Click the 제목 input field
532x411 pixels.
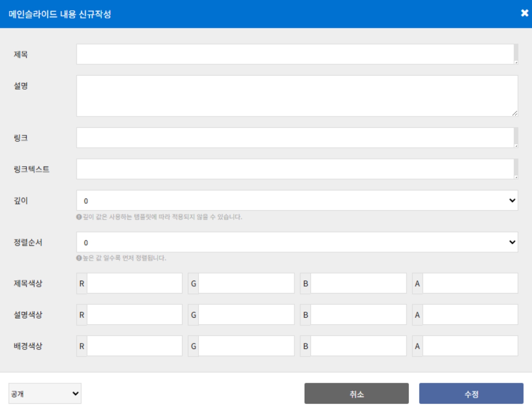point(297,54)
